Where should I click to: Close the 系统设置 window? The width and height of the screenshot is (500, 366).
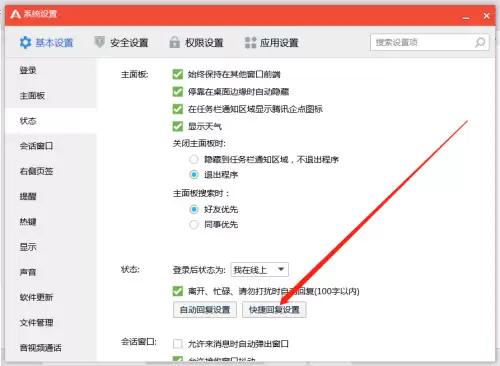tap(486, 16)
